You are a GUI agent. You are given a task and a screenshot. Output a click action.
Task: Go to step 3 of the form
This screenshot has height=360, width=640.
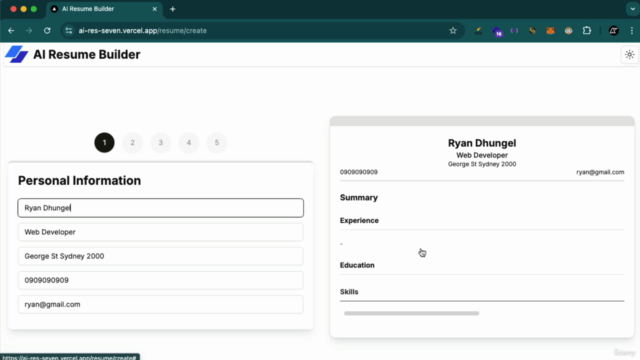click(160, 142)
